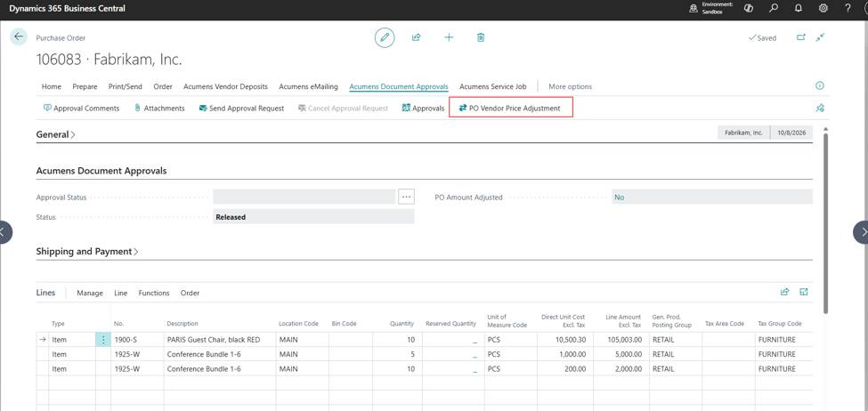The image size is (868, 411).
Task: Click the page vertical scrollbar
Action: [x=825, y=222]
